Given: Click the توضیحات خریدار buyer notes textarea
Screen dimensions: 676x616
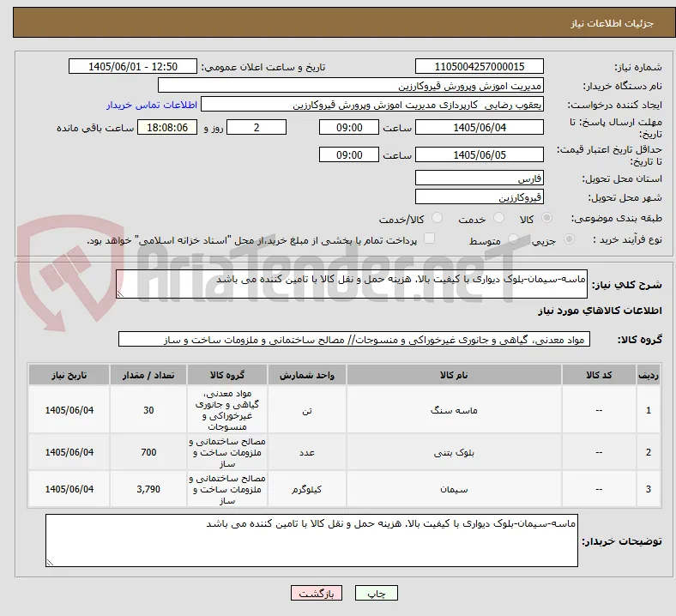Looking at the screenshot, I should (311, 541).
